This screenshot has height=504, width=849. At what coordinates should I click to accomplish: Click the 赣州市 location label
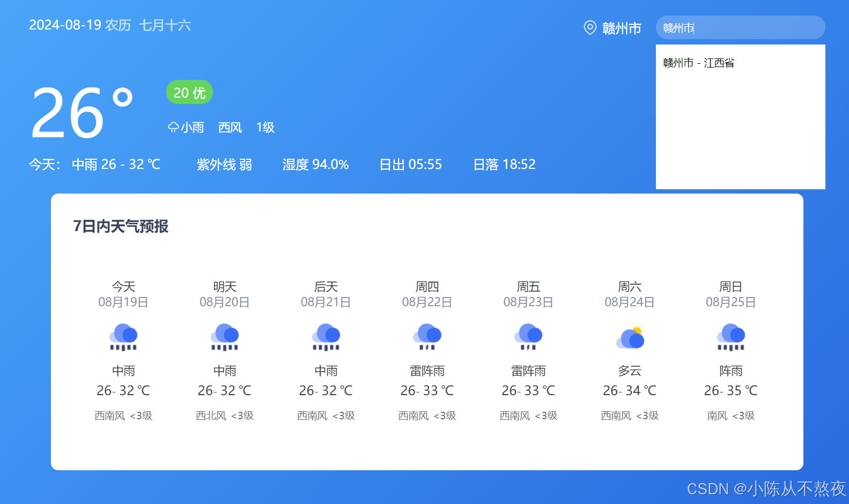click(x=622, y=28)
